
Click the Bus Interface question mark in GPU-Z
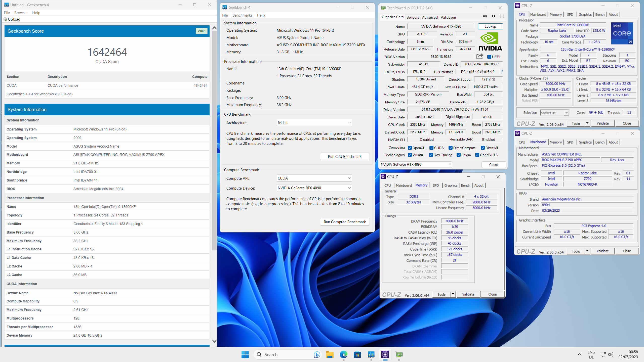pos(502,72)
